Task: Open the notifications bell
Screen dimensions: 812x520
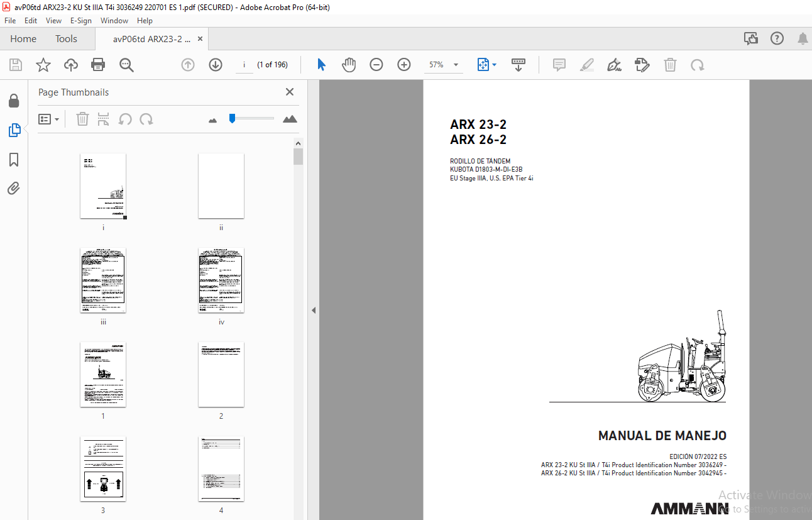Action: pos(803,39)
